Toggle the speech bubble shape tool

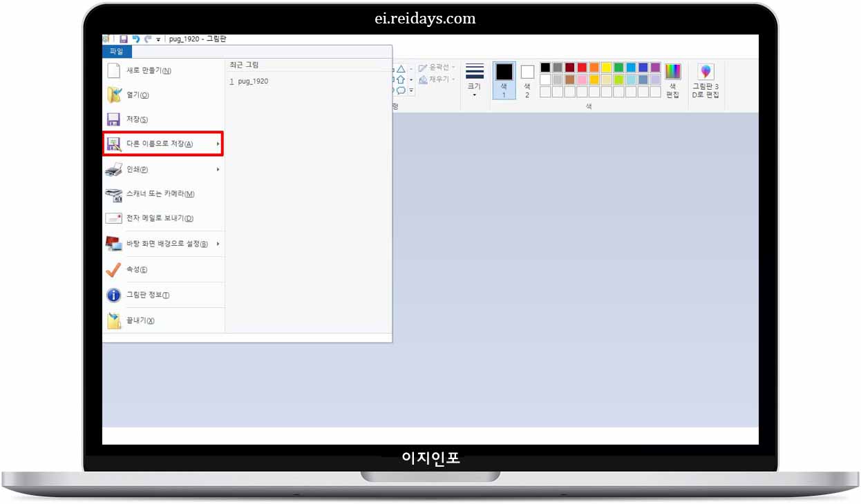pyautogui.click(x=401, y=90)
